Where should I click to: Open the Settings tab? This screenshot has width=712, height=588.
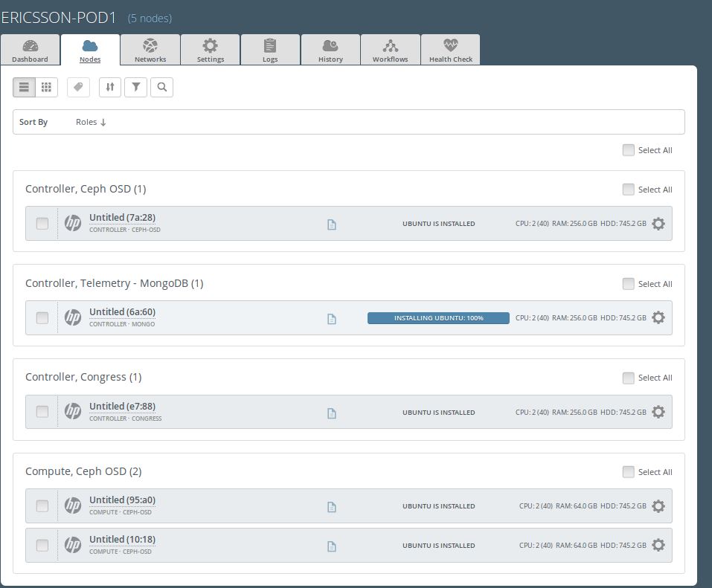(211, 50)
